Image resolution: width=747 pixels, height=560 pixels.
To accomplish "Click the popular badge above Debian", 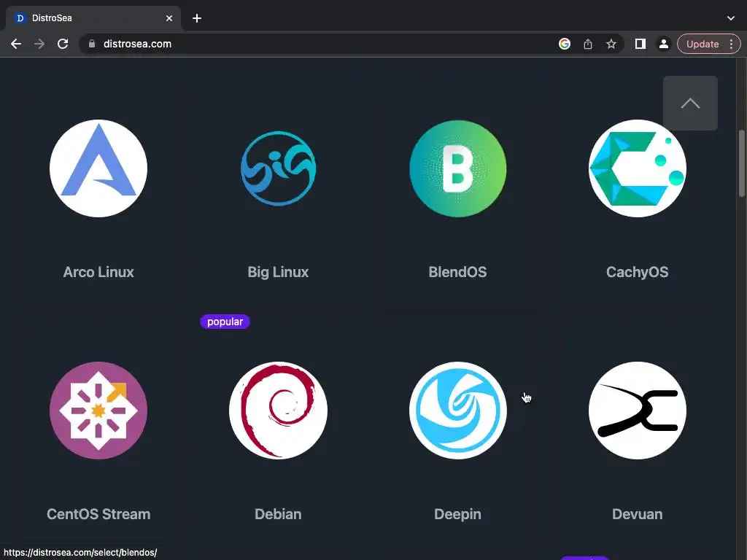I will pos(225,322).
